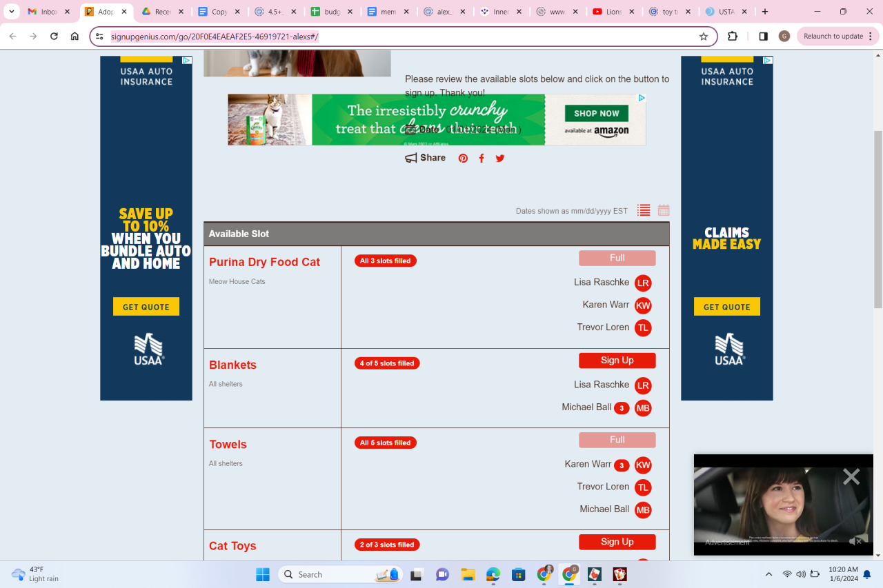Sign up for the Blankets slot
The height and width of the screenshot is (588, 883).
click(x=617, y=361)
